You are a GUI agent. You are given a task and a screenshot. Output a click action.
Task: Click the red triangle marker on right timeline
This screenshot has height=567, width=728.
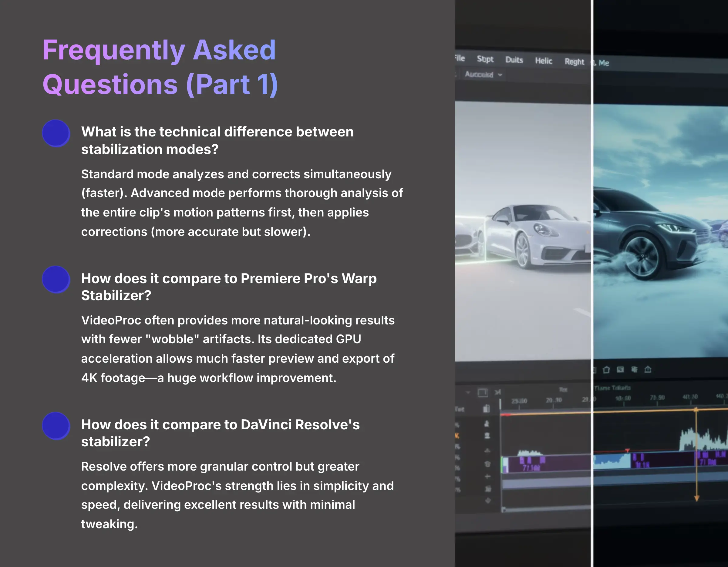[x=627, y=451]
